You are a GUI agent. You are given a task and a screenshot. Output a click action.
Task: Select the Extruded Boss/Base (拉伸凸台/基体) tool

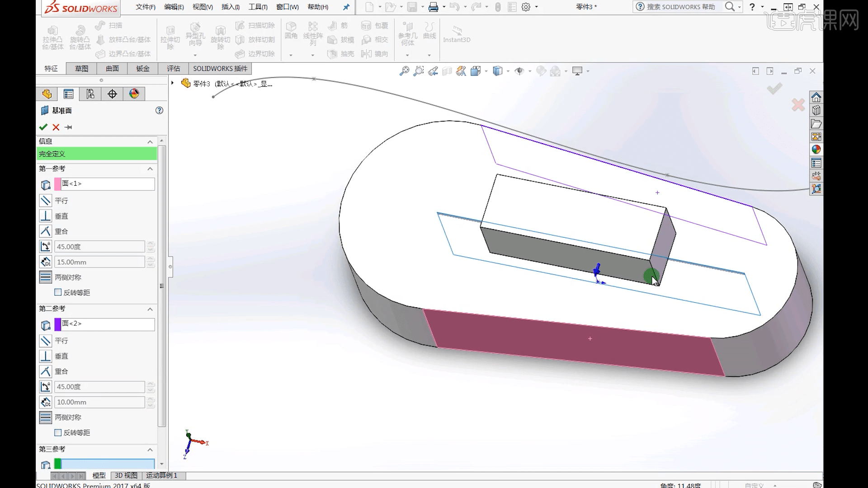click(x=52, y=37)
